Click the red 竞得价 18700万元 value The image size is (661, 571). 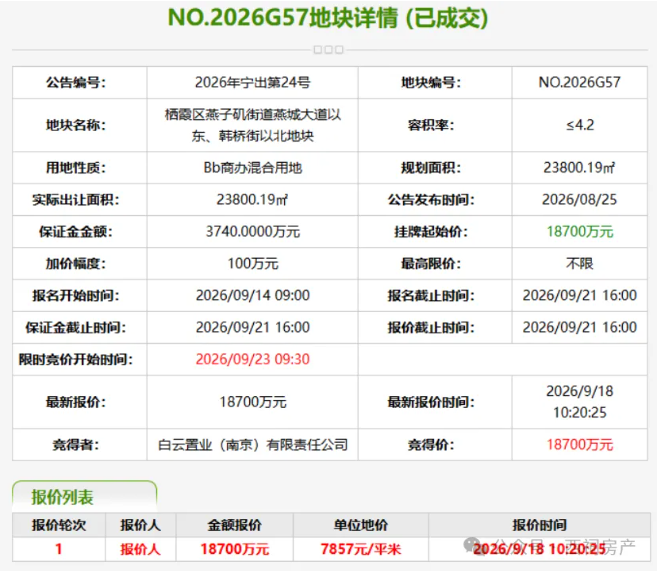click(x=580, y=445)
